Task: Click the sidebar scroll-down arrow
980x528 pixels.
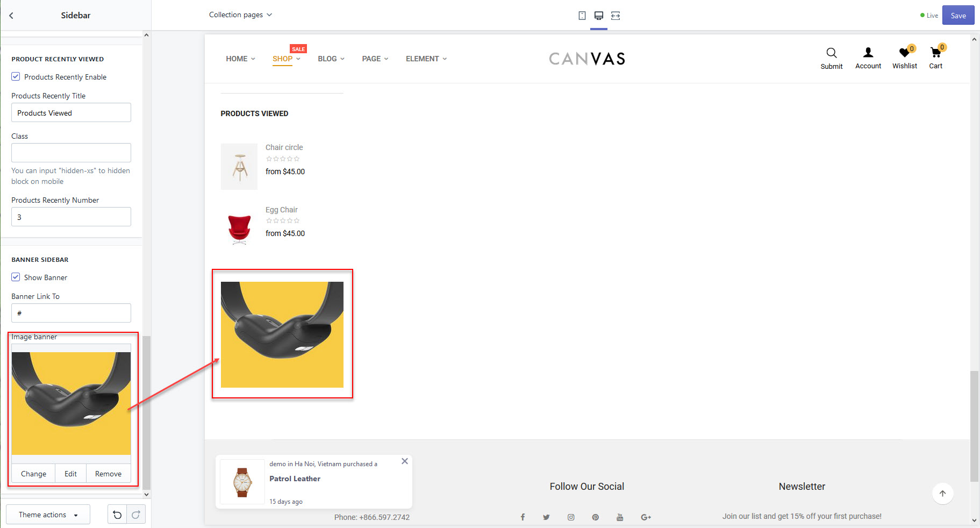Action: pyautogui.click(x=146, y=495)
